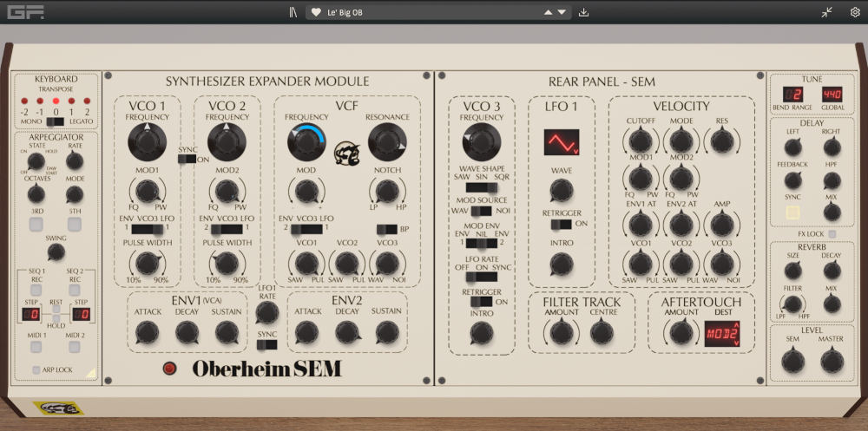Click the ENV1 ATTACK knob
The height and width of the screenshot is (431, 868).
[147, 332]
